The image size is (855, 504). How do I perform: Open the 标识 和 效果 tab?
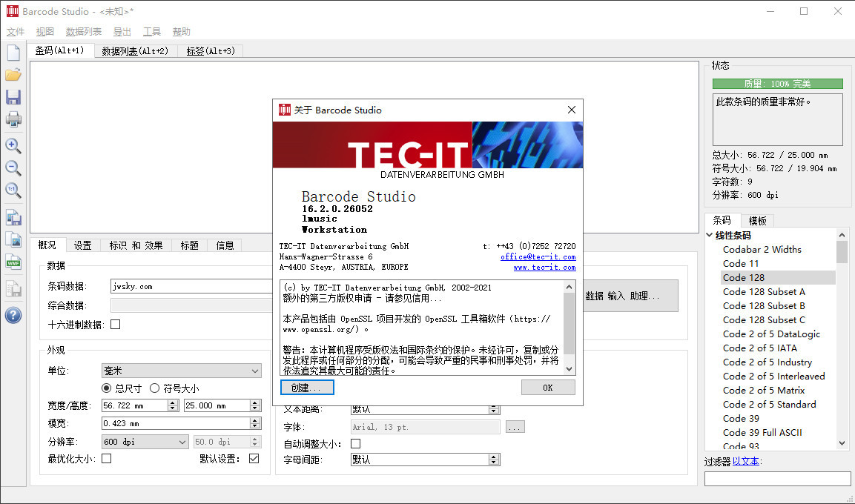click(136, 245)
